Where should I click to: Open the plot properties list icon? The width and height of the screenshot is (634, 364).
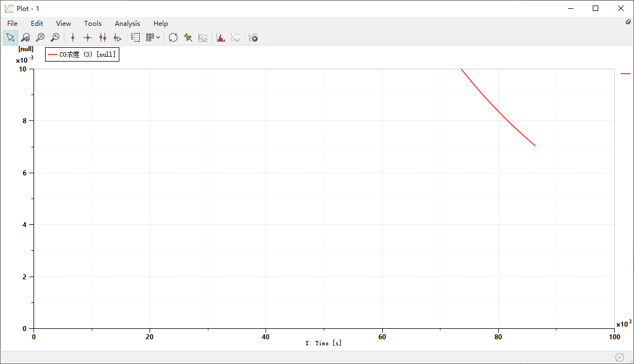135,37
